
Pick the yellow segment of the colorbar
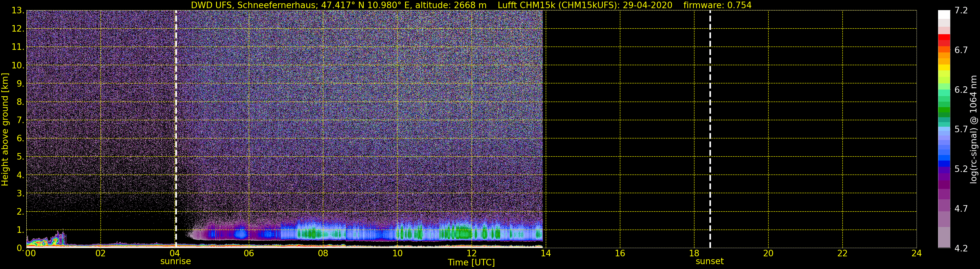(944, 67)
